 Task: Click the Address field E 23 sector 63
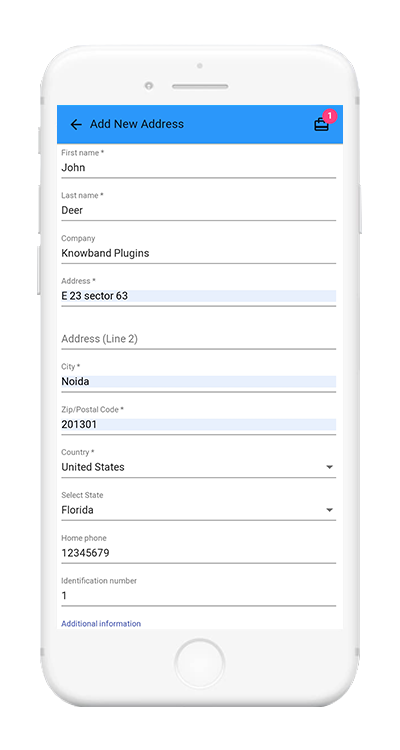(x=199, y=296)
